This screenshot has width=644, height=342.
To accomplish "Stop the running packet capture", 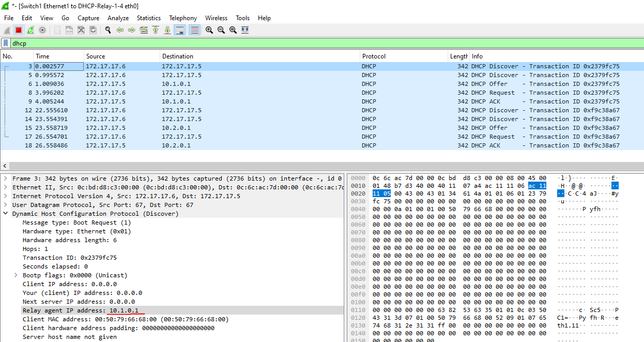I will pos(19,30).
